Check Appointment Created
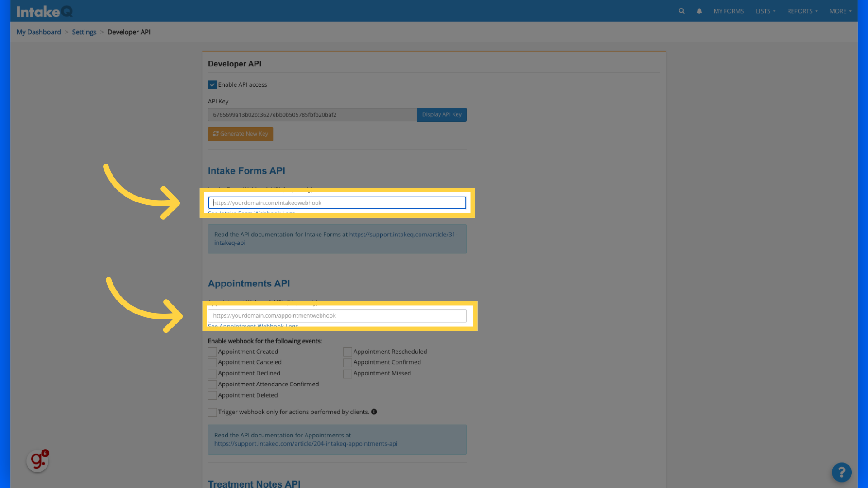Image resolution: width=868 pixels, height=488 pixels. 212,352
